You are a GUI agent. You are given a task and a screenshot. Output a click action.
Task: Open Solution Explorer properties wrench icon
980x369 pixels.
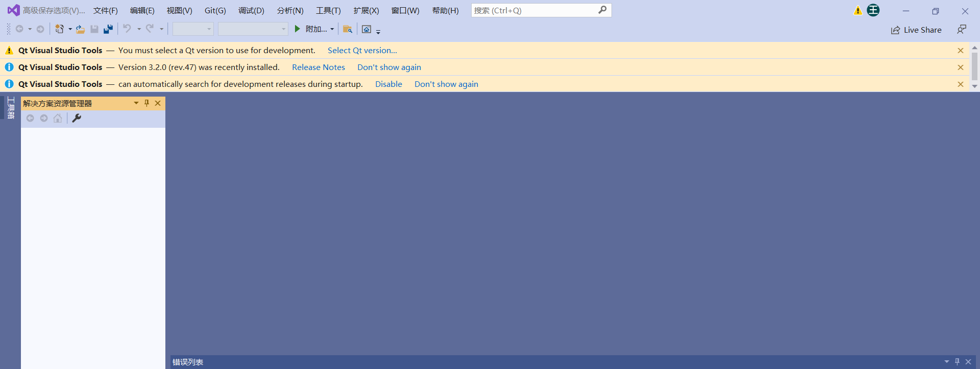tap(77, 118)
